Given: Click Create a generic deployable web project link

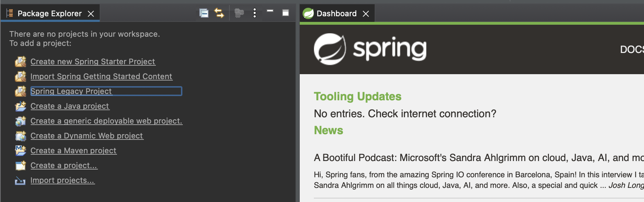Looking at the screenshot, I should (x=106, y=121).
